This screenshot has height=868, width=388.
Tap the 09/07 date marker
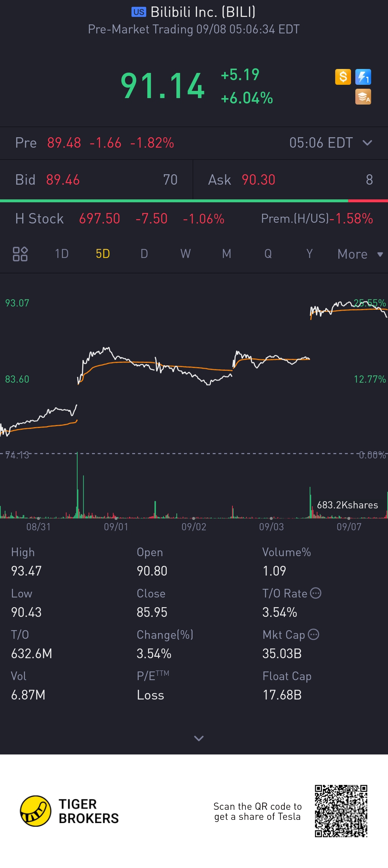(x=349, y=527)
